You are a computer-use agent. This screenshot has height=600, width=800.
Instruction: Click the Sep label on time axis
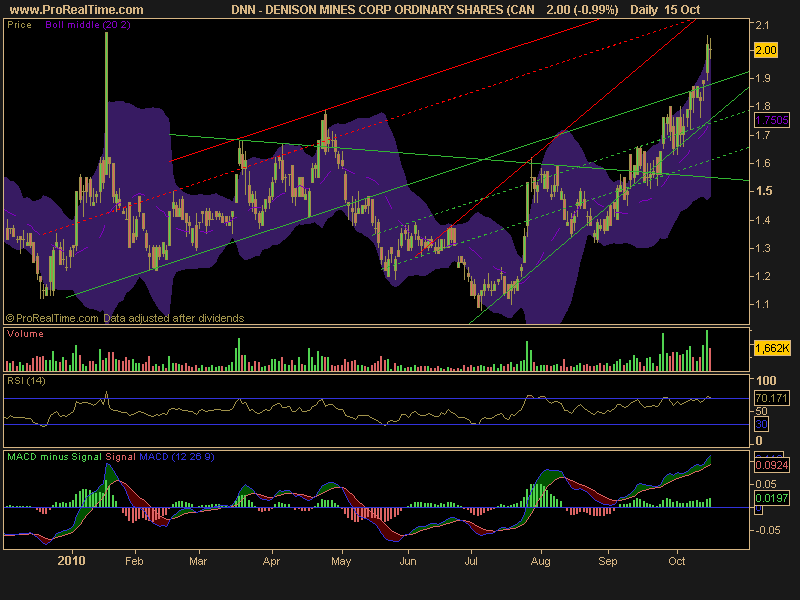coord(608,561)
